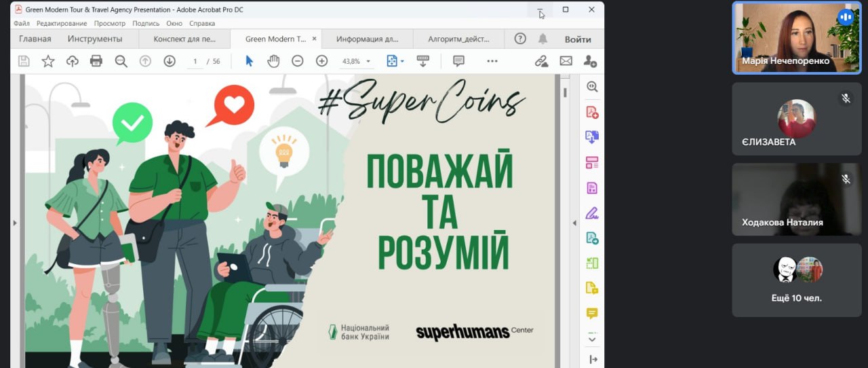Open the yellow Comment tool in the right panel
Image resolution: width=868 pixels, height=368 pixels.
click(x=592, y=313)
